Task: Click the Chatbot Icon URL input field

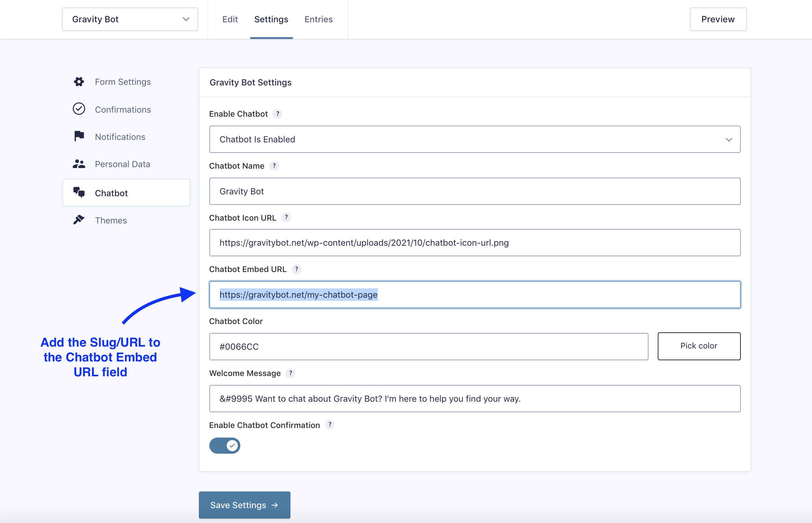Action: coord(475,243)
